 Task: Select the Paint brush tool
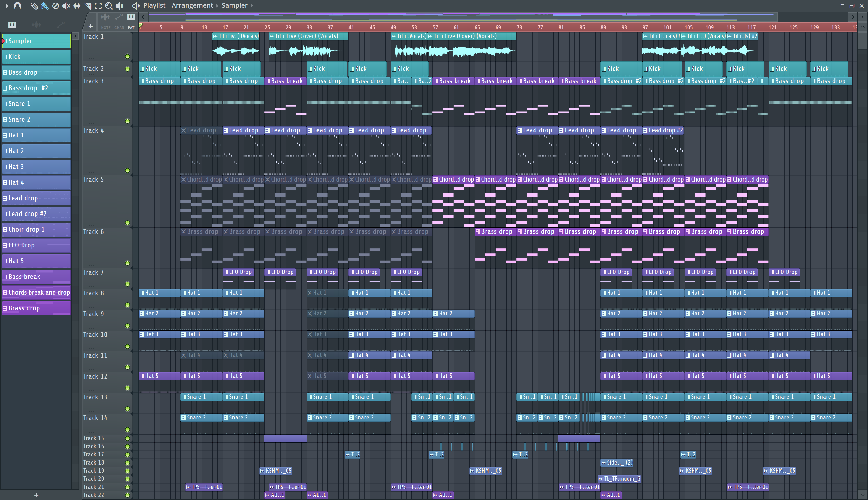pyautogui.click(x=45, y=6)
